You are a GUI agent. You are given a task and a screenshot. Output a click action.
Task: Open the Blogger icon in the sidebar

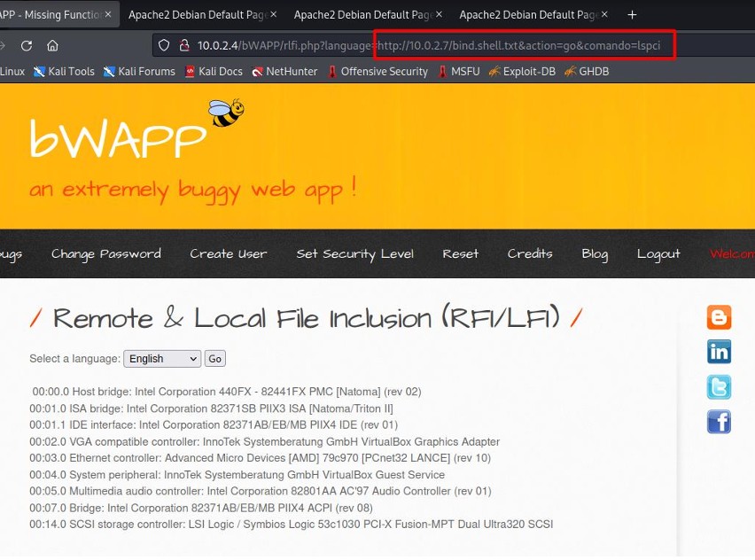(x=719, y=317)
